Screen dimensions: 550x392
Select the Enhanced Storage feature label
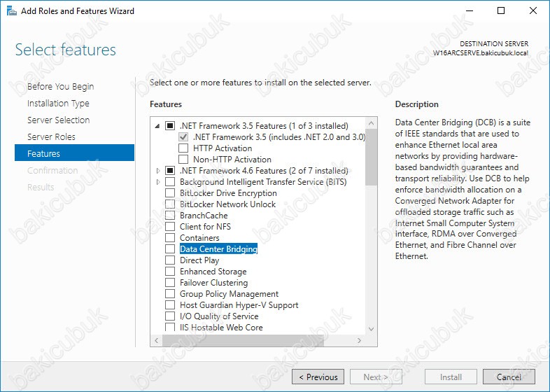coord(213,272)
